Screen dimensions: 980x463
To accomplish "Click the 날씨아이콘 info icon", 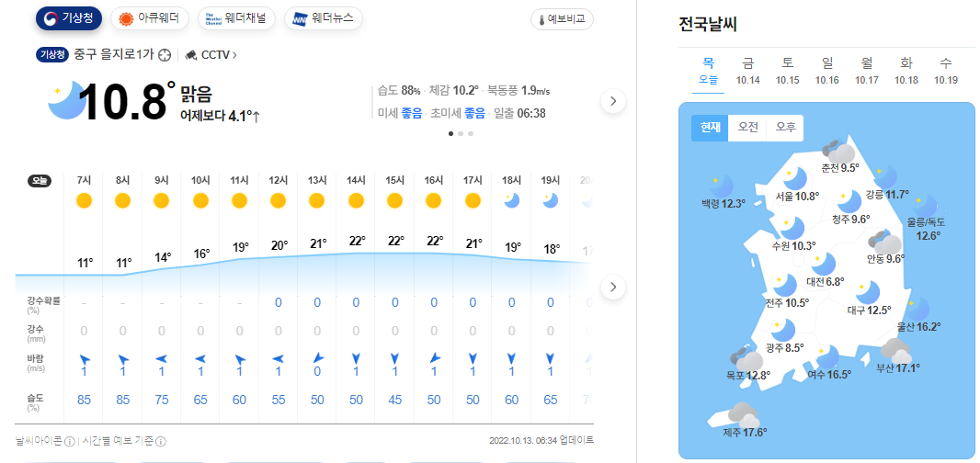I will tap(70, 442).
